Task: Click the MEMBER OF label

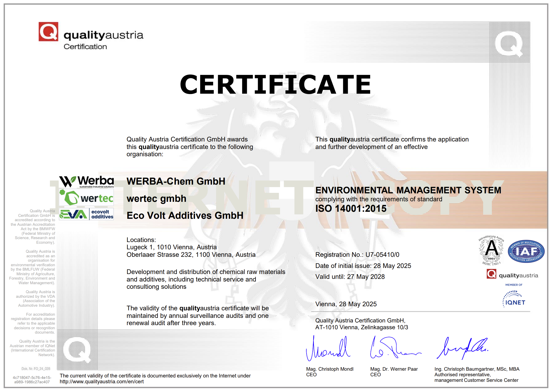Action: tap(514, 285)
